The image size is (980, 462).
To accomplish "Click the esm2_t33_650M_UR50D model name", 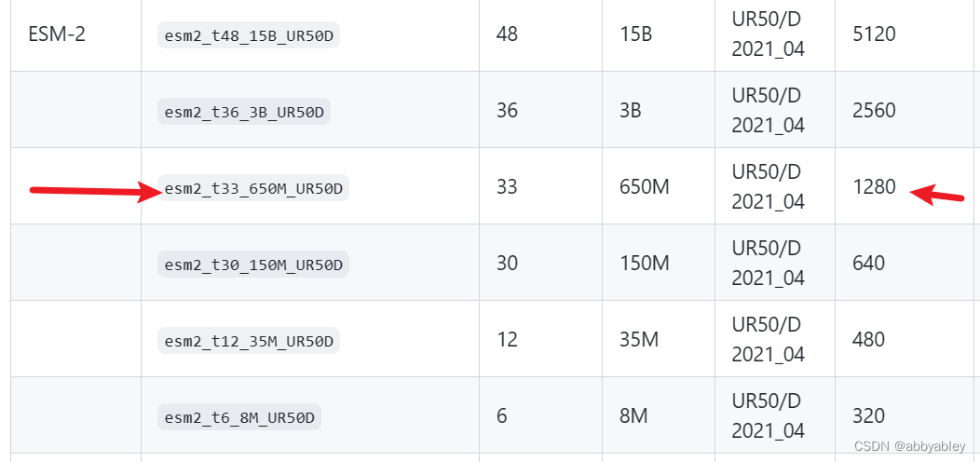I will pos(253,188).
